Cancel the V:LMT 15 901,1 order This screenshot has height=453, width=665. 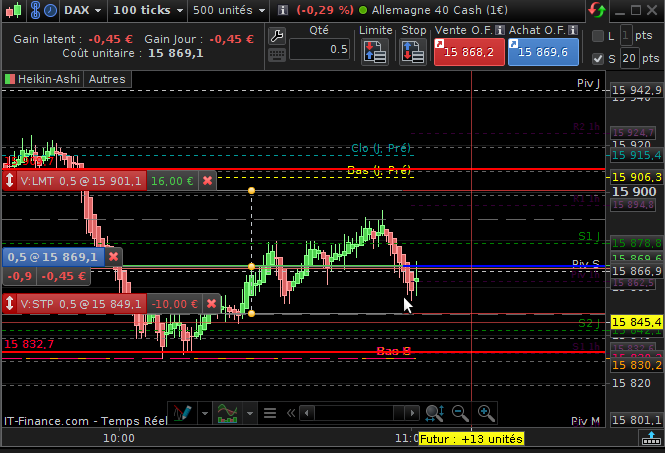[207, 181]
